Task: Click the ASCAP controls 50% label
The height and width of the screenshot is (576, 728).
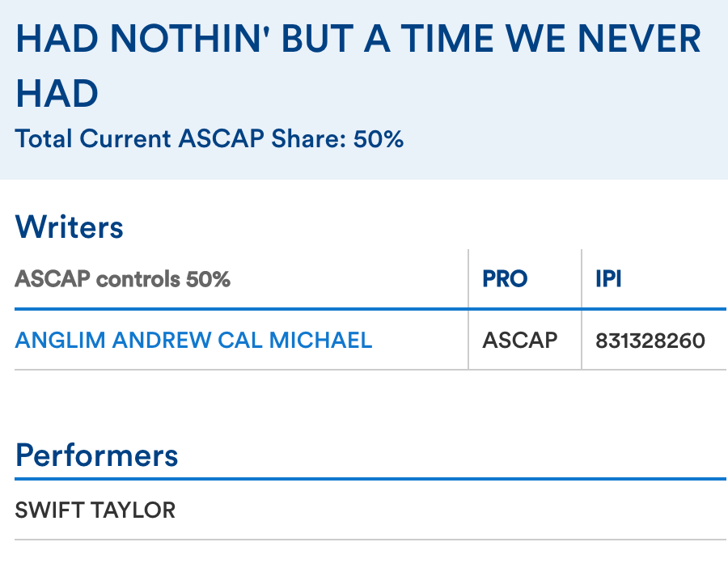Action: (x=122, y=280)
